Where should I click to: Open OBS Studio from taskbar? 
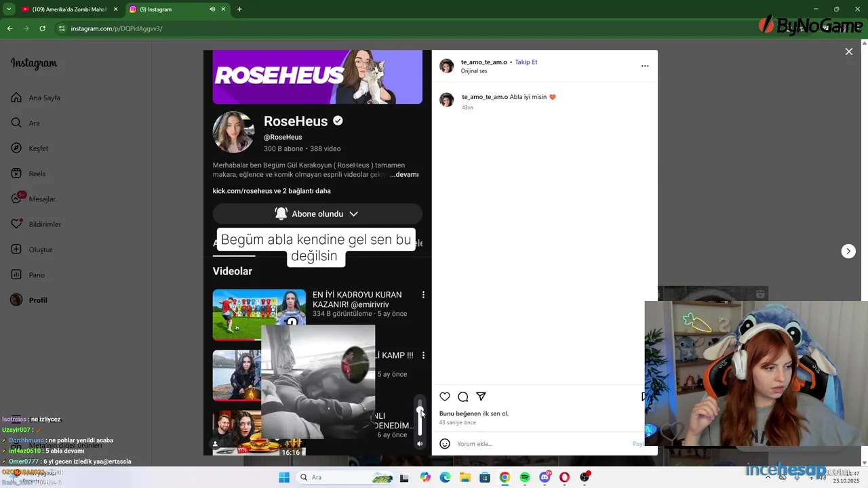tap(585, 477)
